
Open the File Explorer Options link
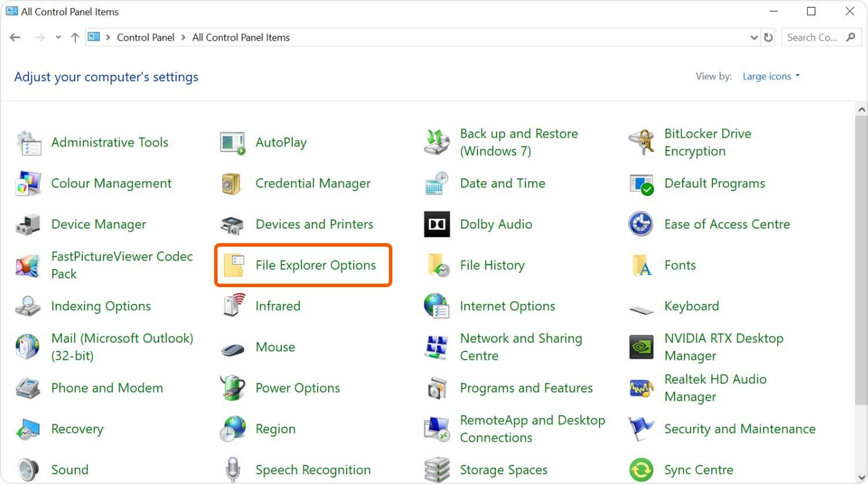(316, 265)
